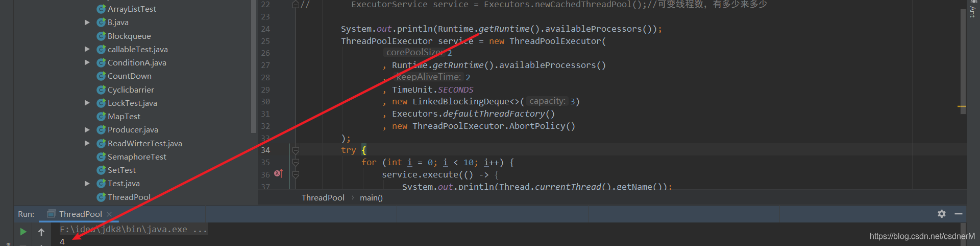
Task: Open the Blockqueue class
Action: (129, 36)
